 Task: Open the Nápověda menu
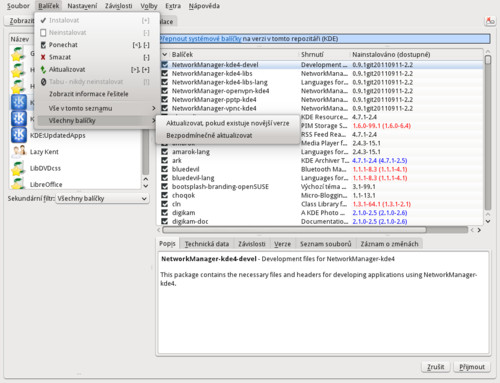coord(204,6)
